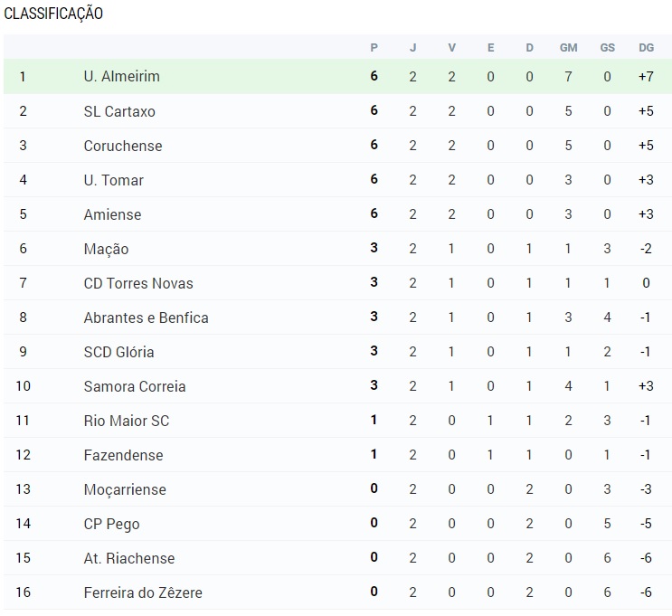Image resolution: width=672 pixels, height=616 pixels.
Task: Click Ferreira do Zêzere team name
Action: coord(143,592)
